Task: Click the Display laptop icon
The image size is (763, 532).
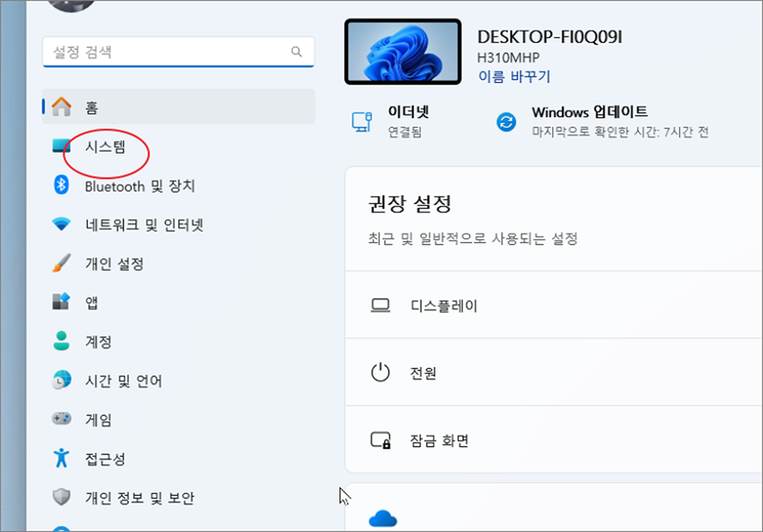Action: [380, 305]
